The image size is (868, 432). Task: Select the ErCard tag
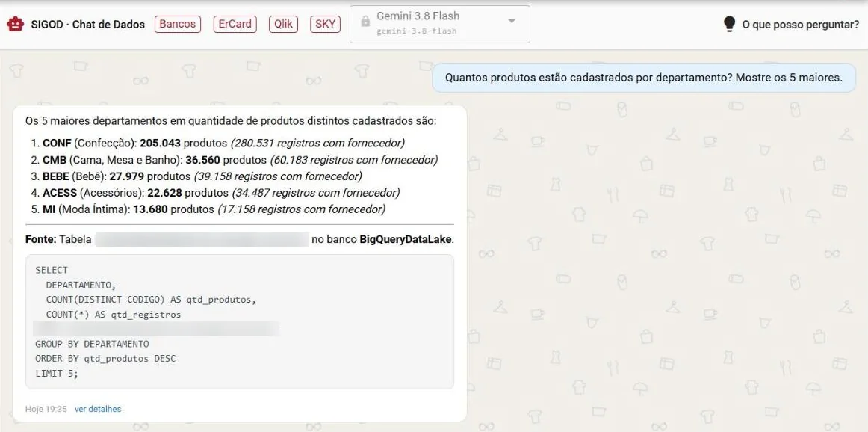[235, 24]
